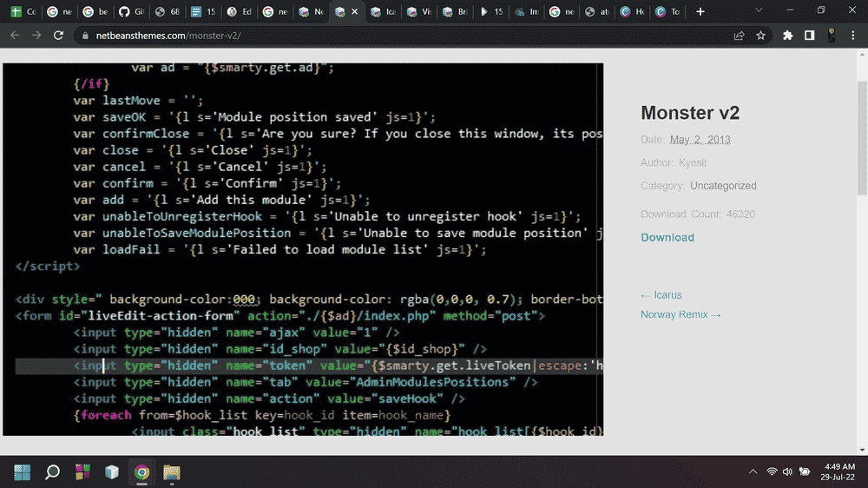The image size is (868, 488).
Task: Click the Chrome taskbar icon
Action: (141, 472)
